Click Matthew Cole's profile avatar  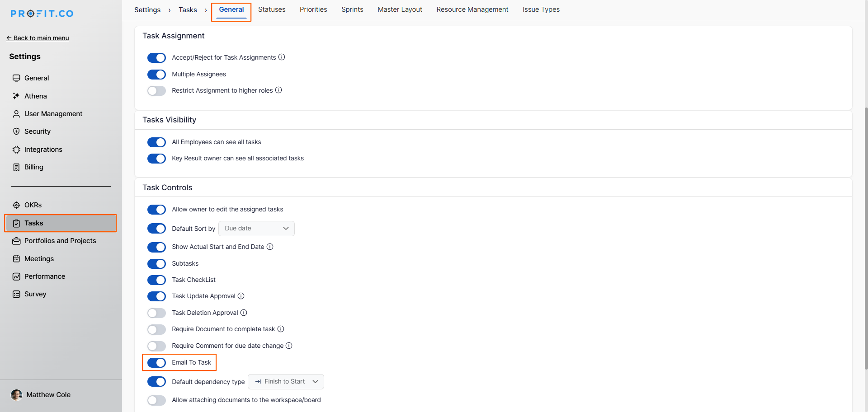(x=17, y=395)
